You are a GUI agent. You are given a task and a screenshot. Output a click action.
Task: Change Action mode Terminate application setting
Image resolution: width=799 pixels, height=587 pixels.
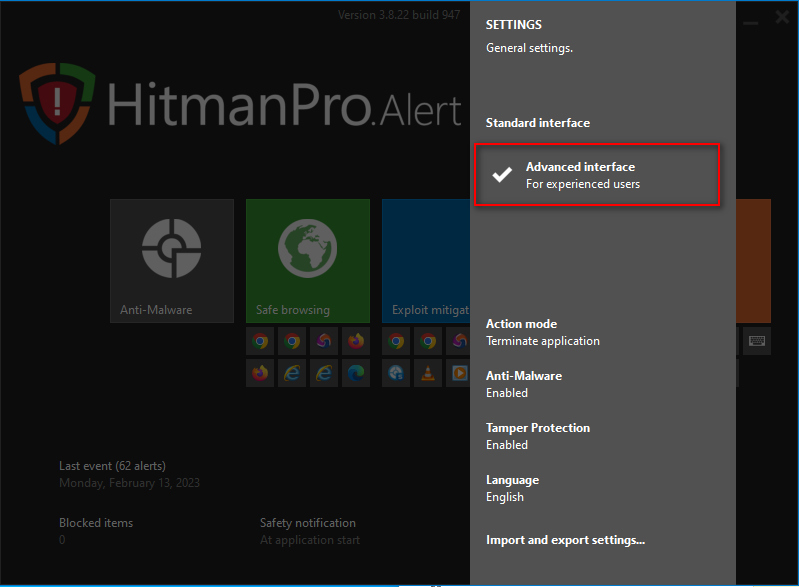pyautogui.click(x=543, y=332)
